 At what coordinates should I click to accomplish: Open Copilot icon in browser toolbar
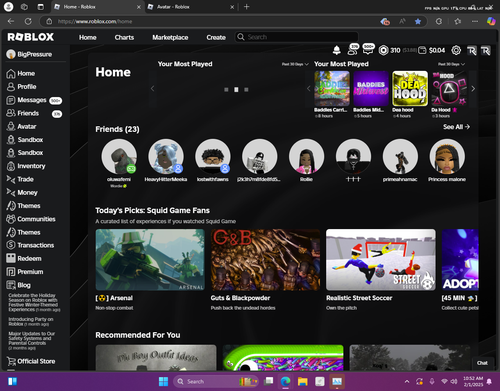pyautogui.click(x=491, y=21)
